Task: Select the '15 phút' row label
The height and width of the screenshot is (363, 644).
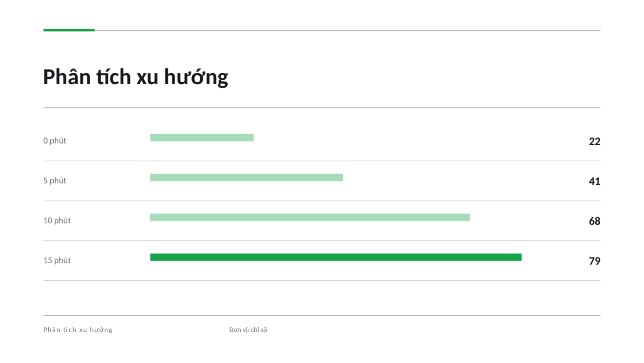Action: pyautogui.click(x=57, y=261)
